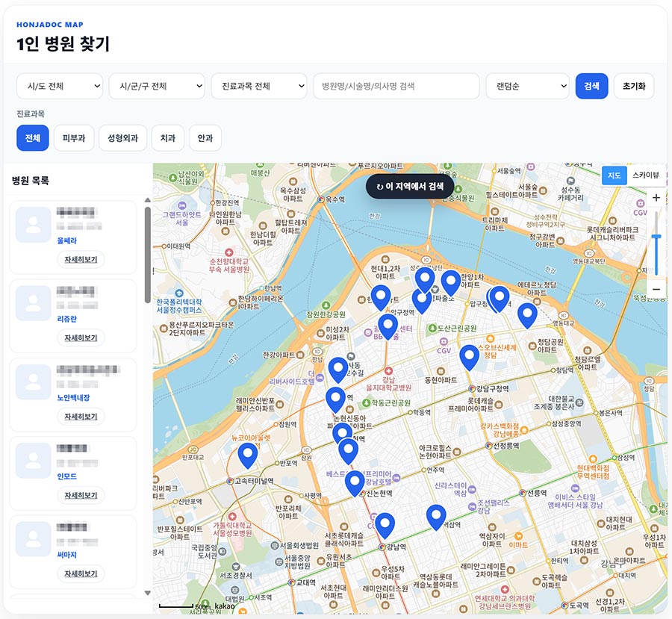Open 자세히보기 on the 울쎄라 card
This screenshot has width=672, height=619.
[81, 259]
